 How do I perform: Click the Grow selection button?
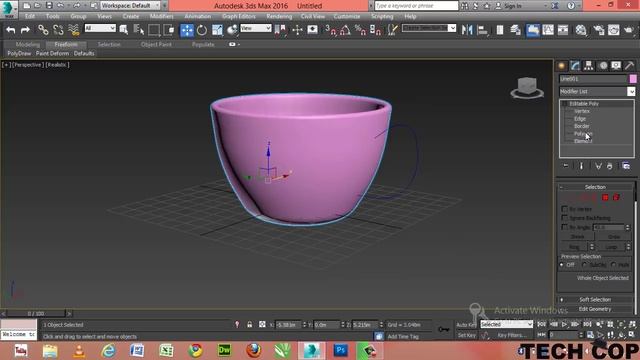pos(614,237)
